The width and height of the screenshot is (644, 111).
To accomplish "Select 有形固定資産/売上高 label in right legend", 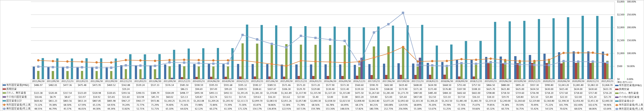I will 631,105.
